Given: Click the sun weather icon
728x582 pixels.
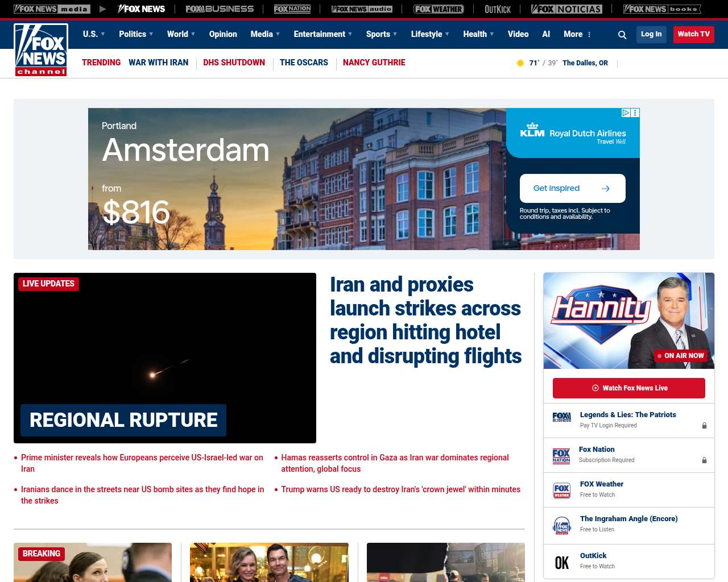Looking at the screenshot, I should [520, 63].
